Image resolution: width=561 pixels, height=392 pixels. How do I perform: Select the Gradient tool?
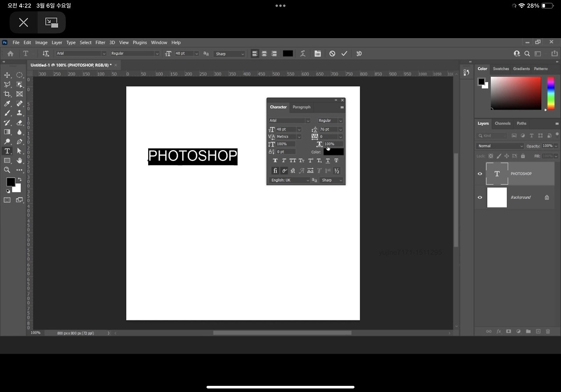7,132
